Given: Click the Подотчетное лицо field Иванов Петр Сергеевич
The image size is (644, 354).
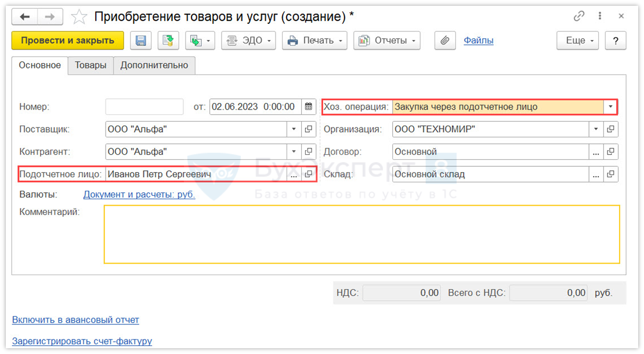Looking at the screenshot, I should point(196,174).
